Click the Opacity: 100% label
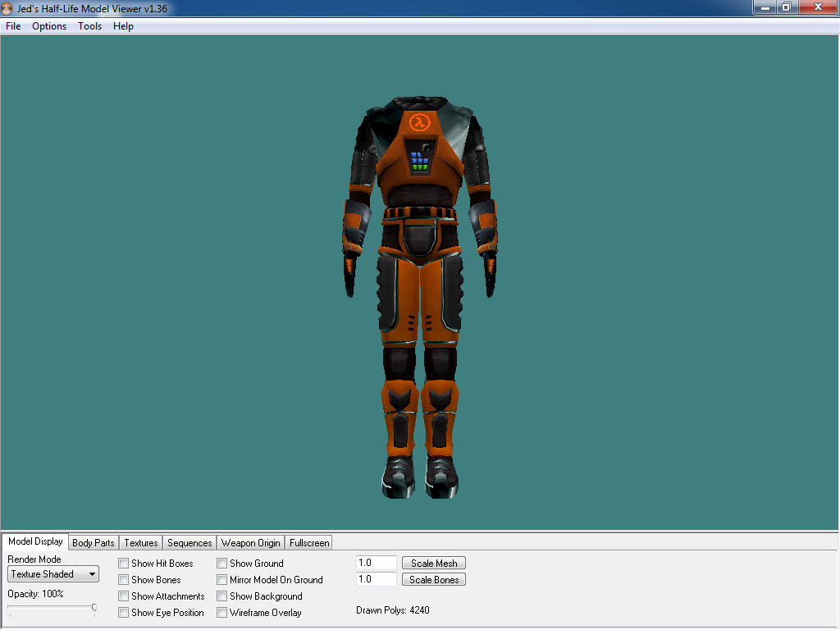This screenshot has height=630, width=840. point(35,594)
